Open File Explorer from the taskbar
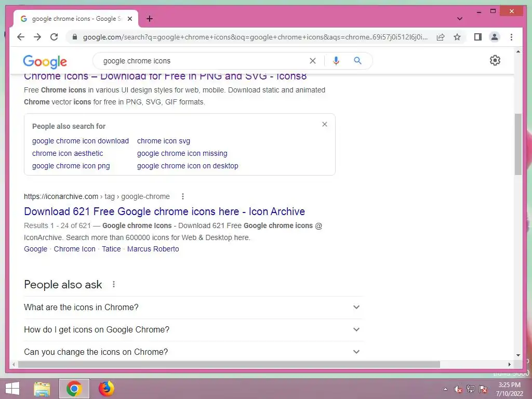This screenshot has height=399, width=532. coord(42,389)
